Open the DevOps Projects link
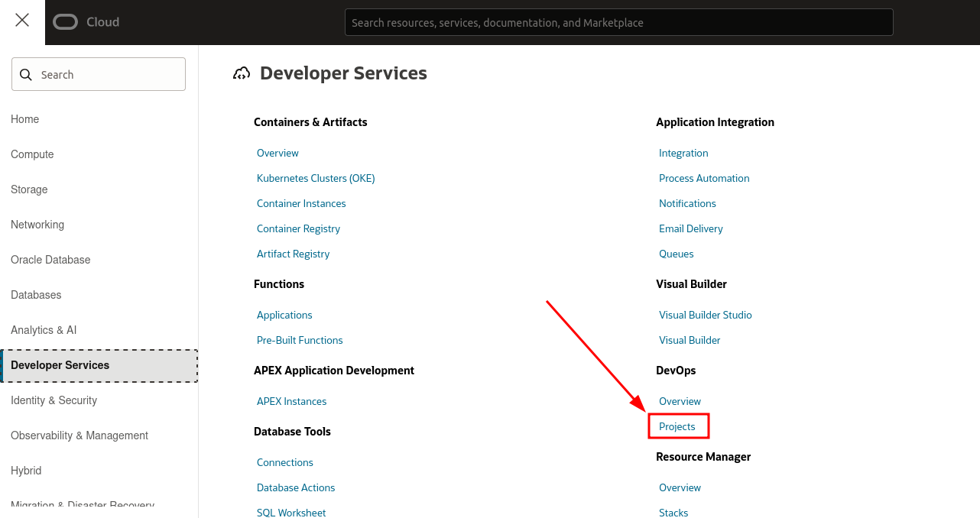 pyautogui.click(x=677, y=426)
